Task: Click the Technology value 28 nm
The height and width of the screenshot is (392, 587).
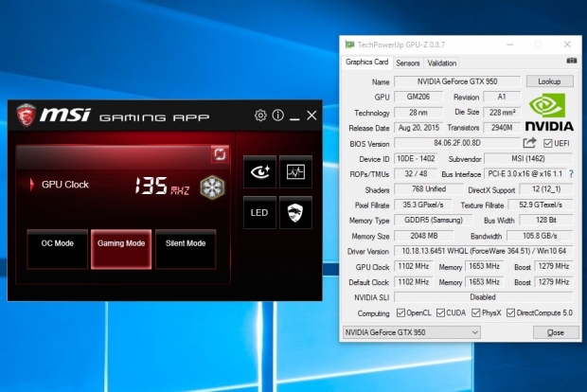Action: [x=418, y=113]
